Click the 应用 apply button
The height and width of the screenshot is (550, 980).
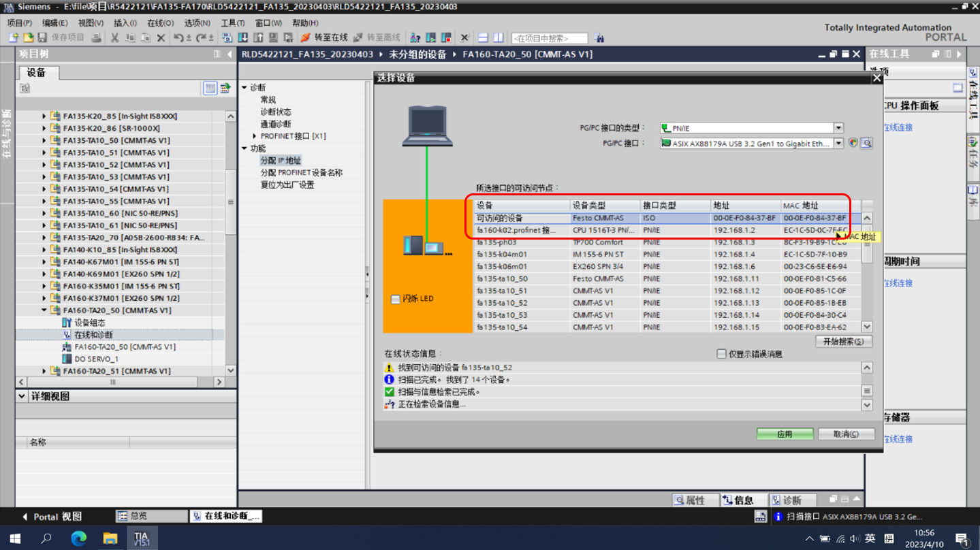click(785, 434)
